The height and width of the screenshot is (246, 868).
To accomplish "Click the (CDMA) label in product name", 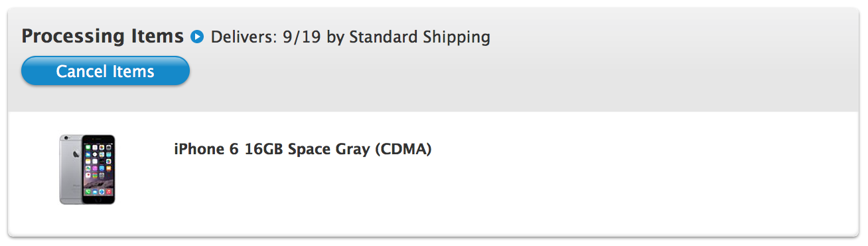I will pos(403,150).
